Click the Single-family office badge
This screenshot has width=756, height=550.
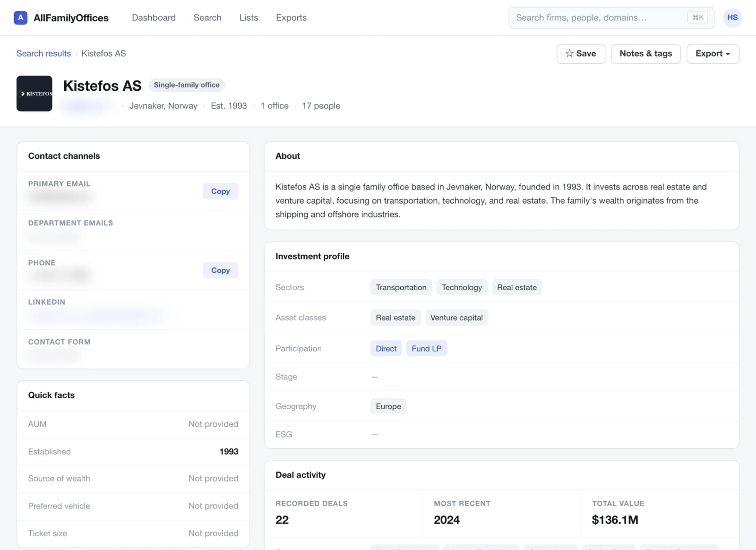[187, 85]
